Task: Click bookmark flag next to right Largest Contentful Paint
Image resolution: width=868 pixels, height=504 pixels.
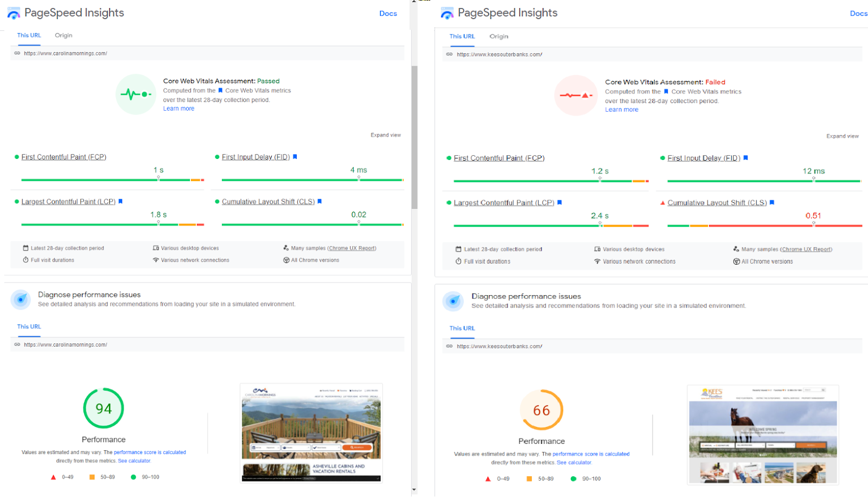Action: [559, 202]
